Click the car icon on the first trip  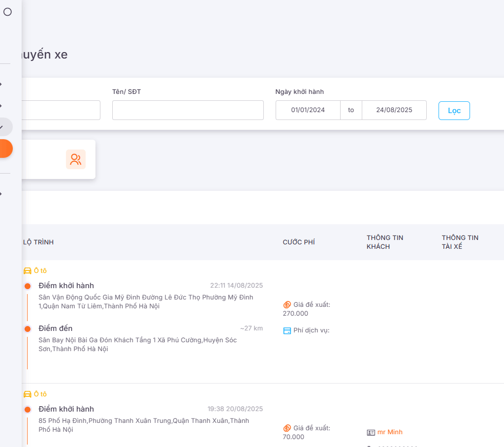(x=28, y=271)
